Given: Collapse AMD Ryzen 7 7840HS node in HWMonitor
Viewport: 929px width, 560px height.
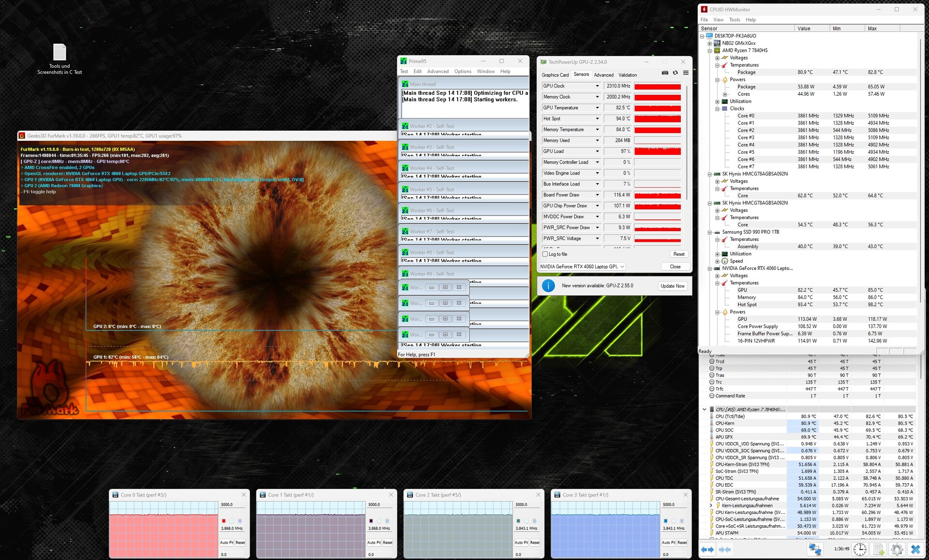Looking at the screenshot, I should [710, 50].
